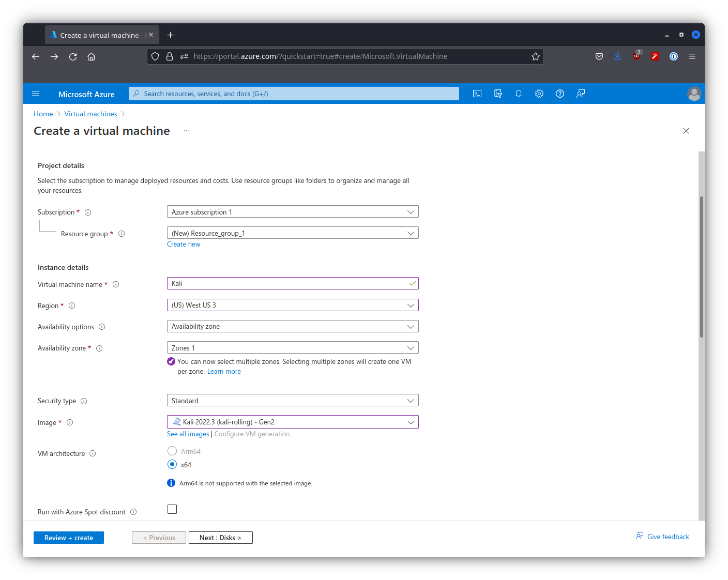Open the notifications bell
728x580 pixels.
click(x=519, y=94)
